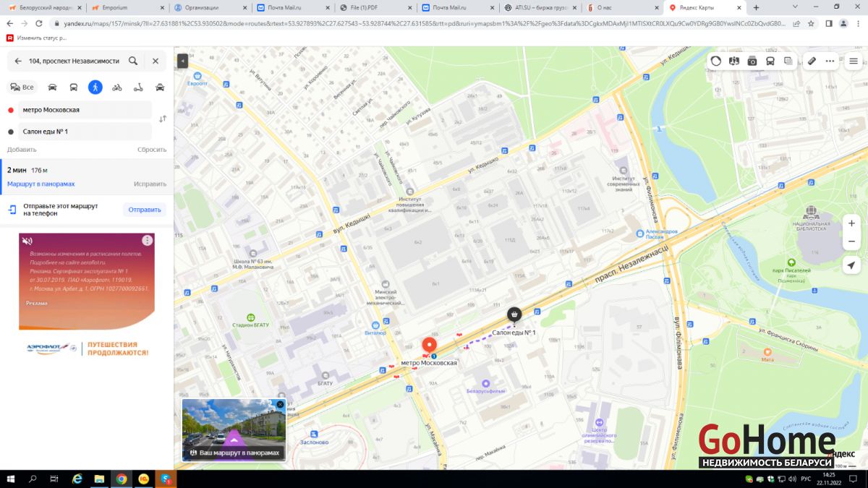Pick the taxi route mode
This screenshot has height=488, width=868.
[160, 87]
